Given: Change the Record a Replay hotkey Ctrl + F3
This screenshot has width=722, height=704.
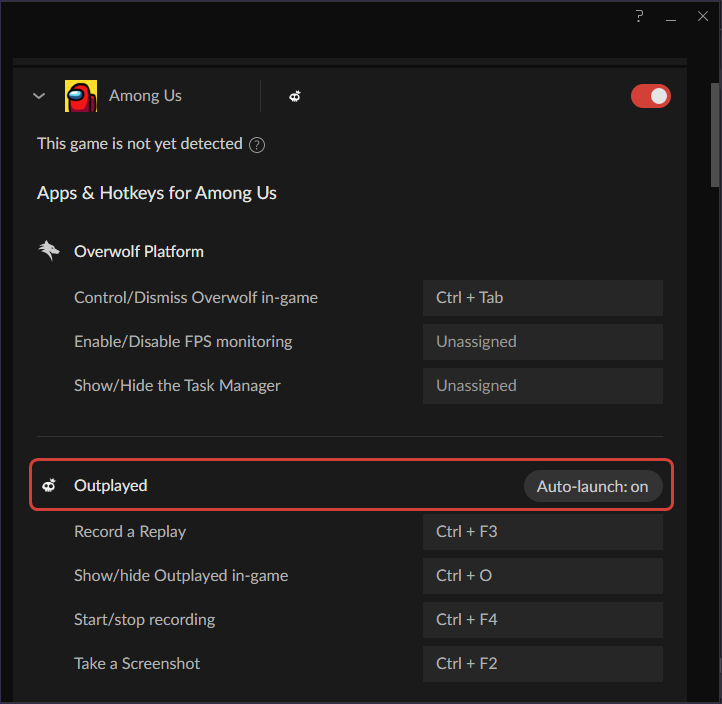Looking at the screenshot, I should click(542, 532).
